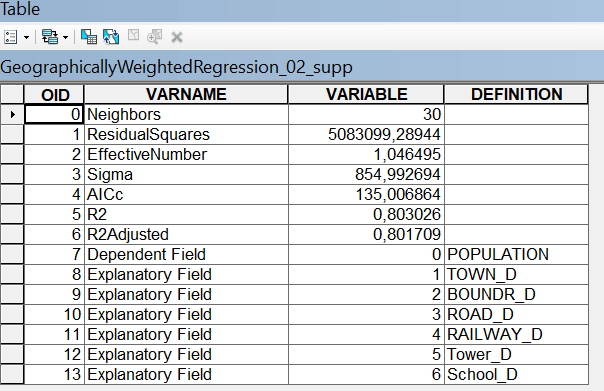Click the DEFINITION column header
604x391 pixels.
(516, 95)
